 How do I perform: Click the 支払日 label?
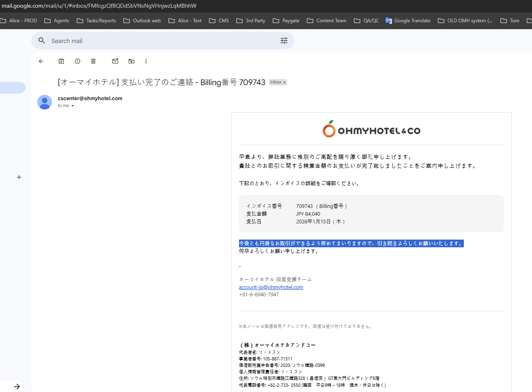click(254, 222)
